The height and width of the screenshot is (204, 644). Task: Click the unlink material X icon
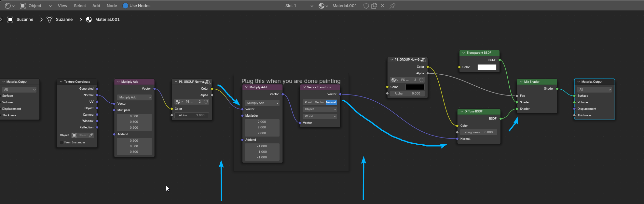click(x=383, y=6)
